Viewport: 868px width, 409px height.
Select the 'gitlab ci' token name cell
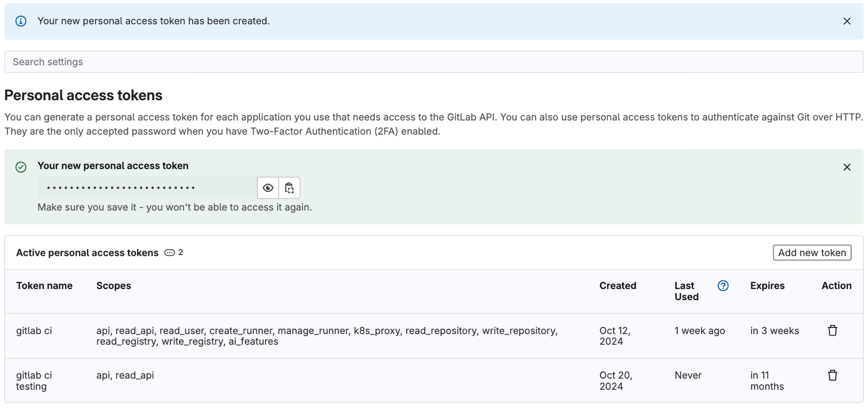(x=34, y=331)
